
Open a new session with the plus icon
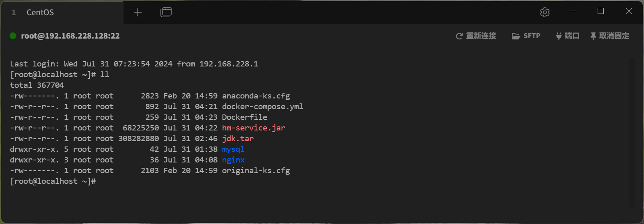click(x=138, y=12)
